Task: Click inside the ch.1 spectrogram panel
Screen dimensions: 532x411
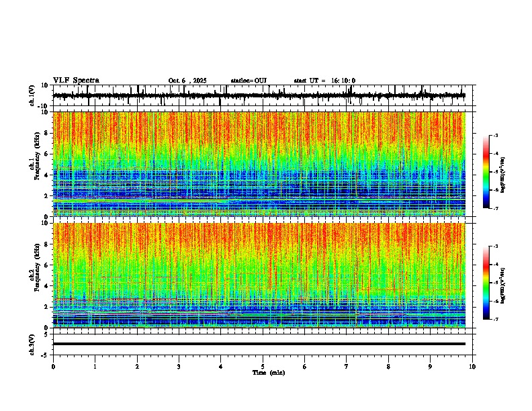Action: 259,164
